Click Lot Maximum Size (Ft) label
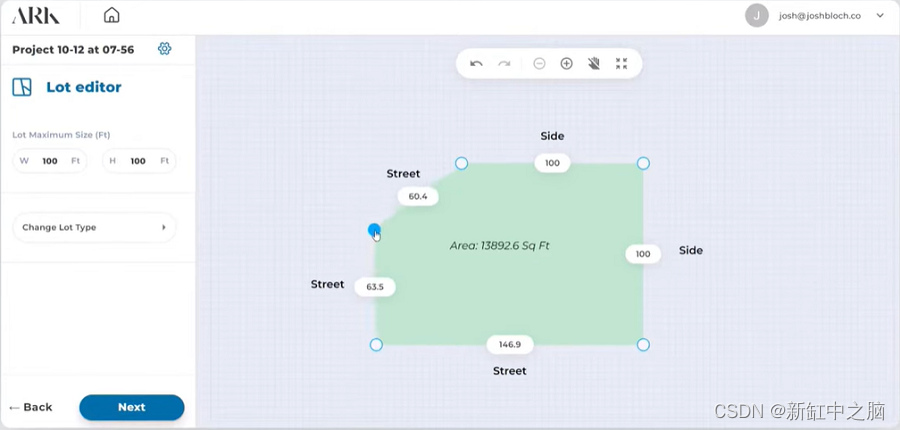900x430 pixels. pos(61,135)
